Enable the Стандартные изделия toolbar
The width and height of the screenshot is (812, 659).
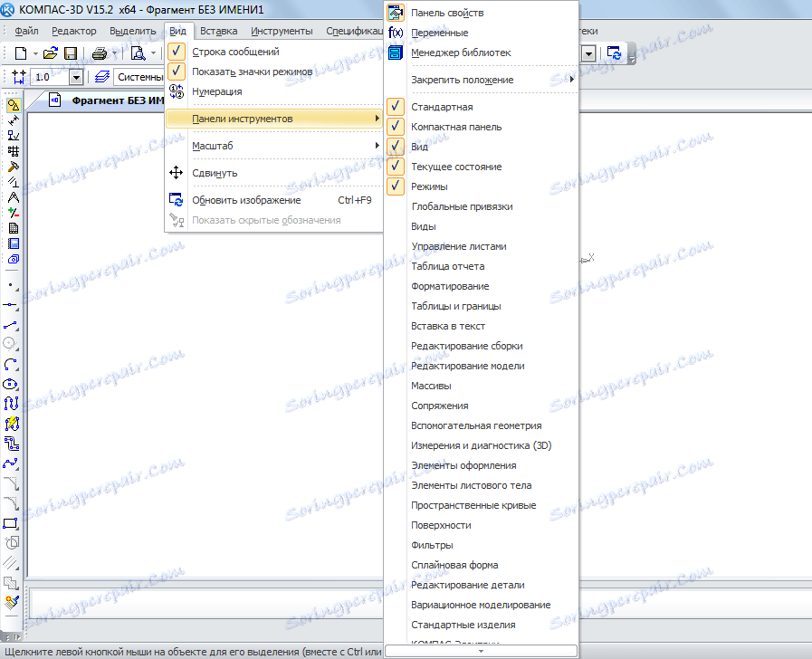click(481, 625)
